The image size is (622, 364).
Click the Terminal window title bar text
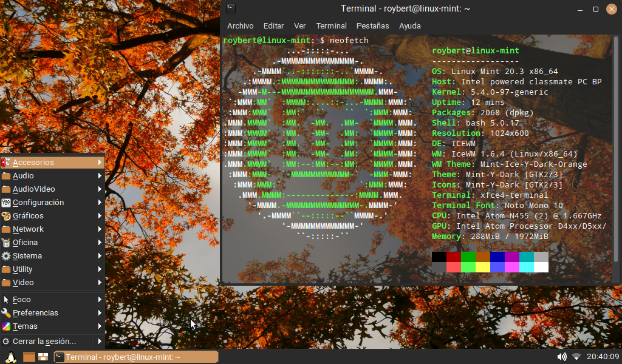tap(405, 8)
